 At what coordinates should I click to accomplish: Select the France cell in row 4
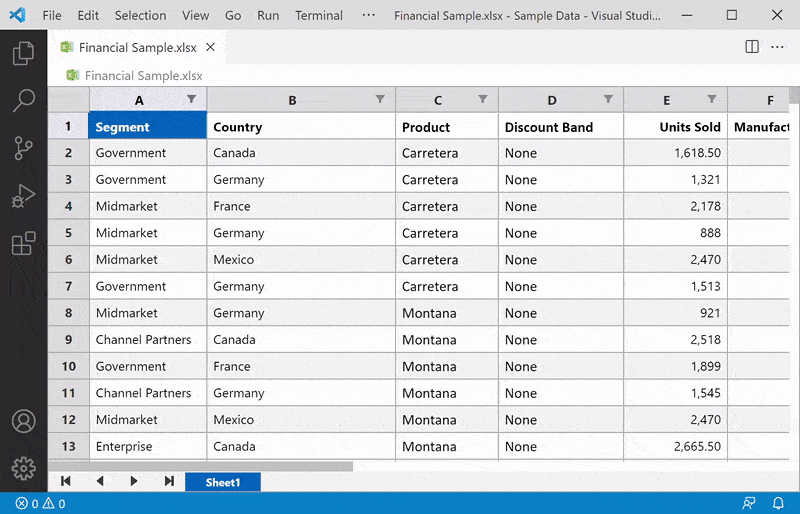301,206
